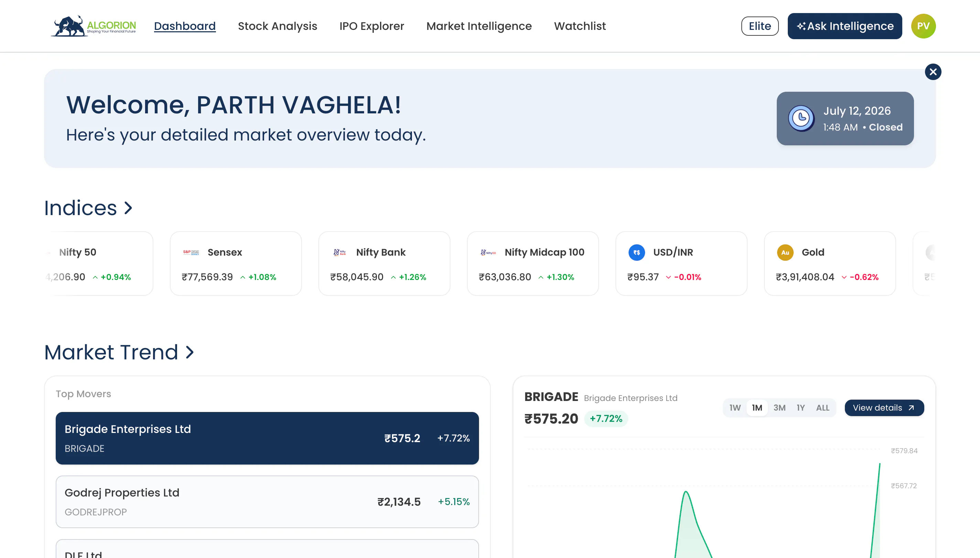This screenshot has width=980, height=558.
Task: Click the Elite plan badge
Action: [x=760, y=26]
